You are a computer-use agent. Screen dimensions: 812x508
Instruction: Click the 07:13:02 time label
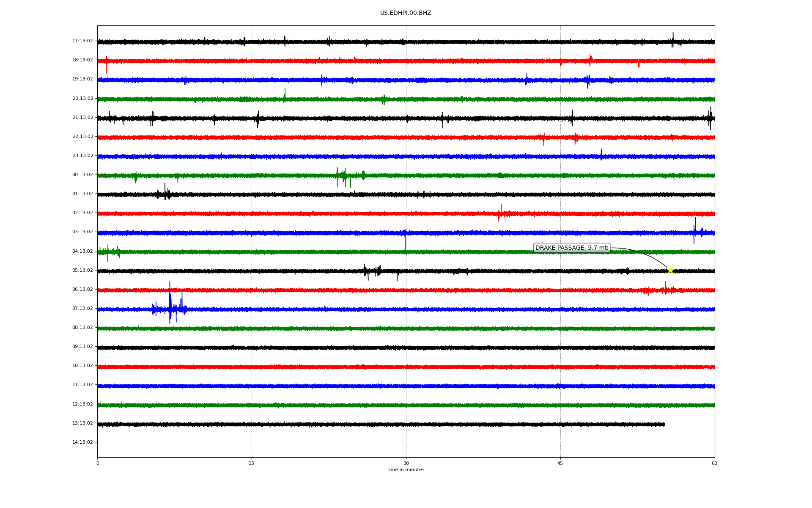tap(82, 309)
